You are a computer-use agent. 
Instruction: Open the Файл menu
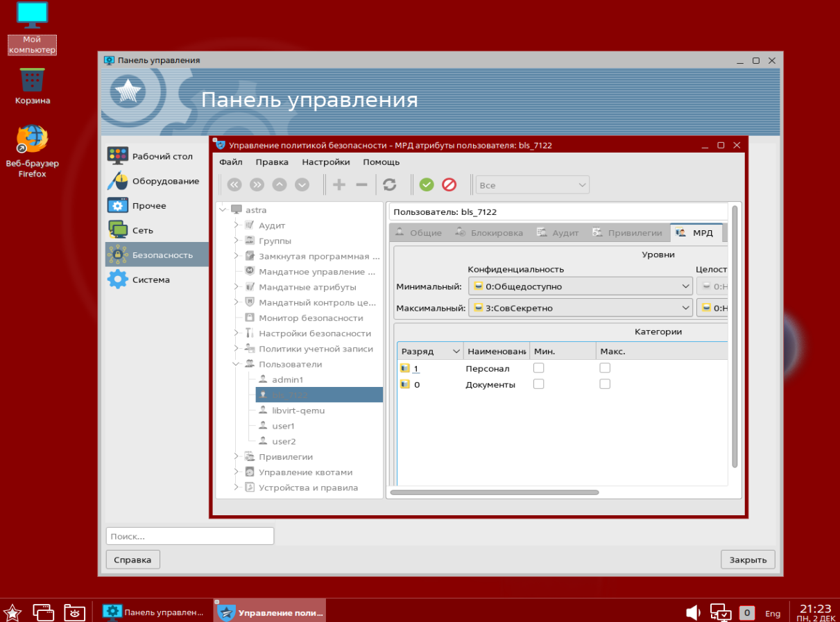(x=231, y=162)
